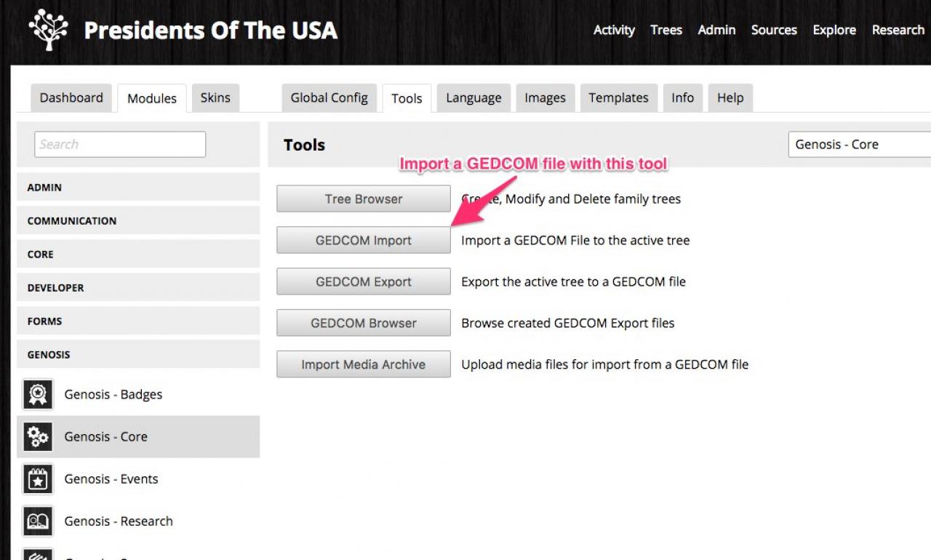This screenshot has width=931, height=560.
Task: Click 'Import a GEDCOM File to the active tree' text
Action: [x=575, y=240]
